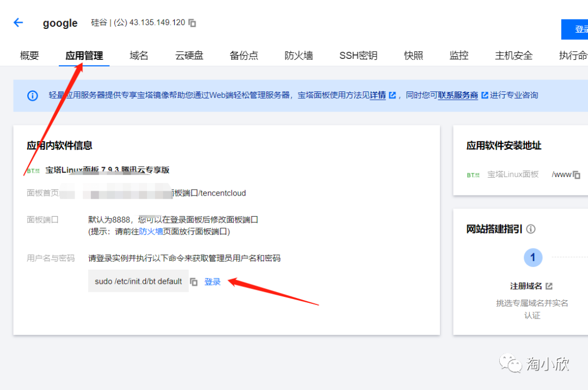This screenshot has height=390, width=588.
Task: Open the external-link icon after 详情
Action: (x=392, y=95)
